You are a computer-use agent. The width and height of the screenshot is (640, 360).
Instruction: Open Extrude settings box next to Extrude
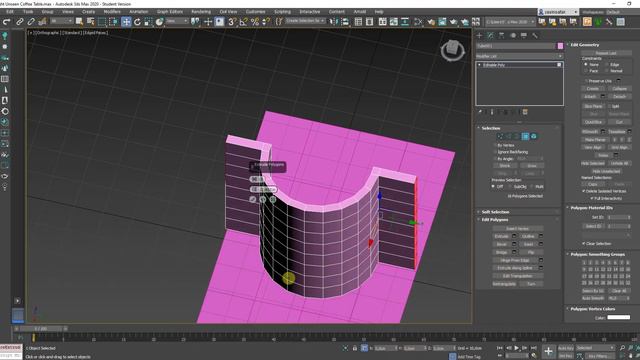coord(514,236)
